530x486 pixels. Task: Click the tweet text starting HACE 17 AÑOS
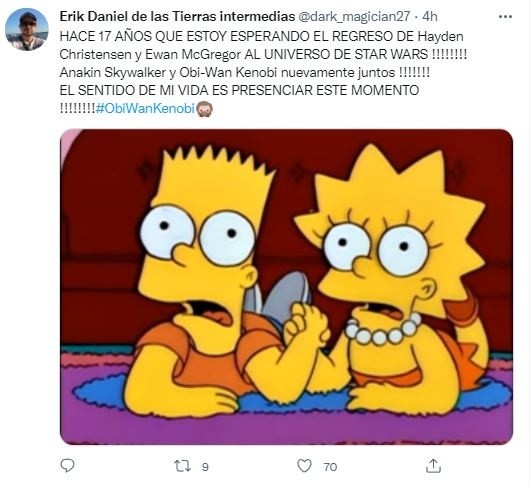[x=261, y=36]
